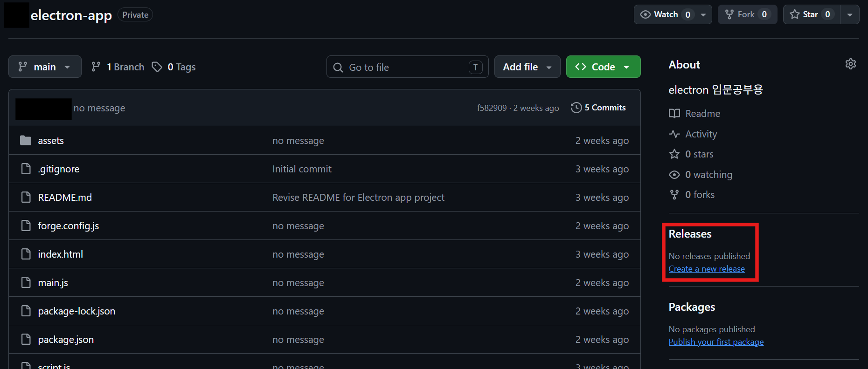Expand the Star lists dropdown arrow

pos(850,14)
